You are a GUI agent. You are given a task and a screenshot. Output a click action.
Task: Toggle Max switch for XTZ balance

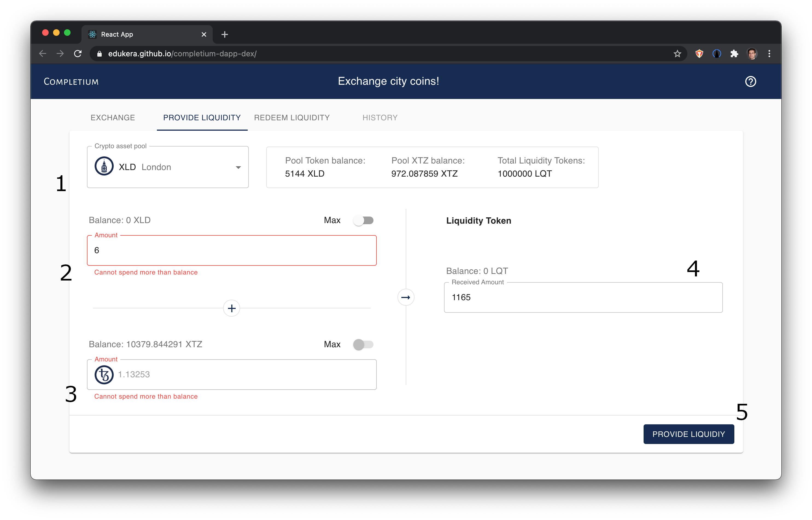363,344
